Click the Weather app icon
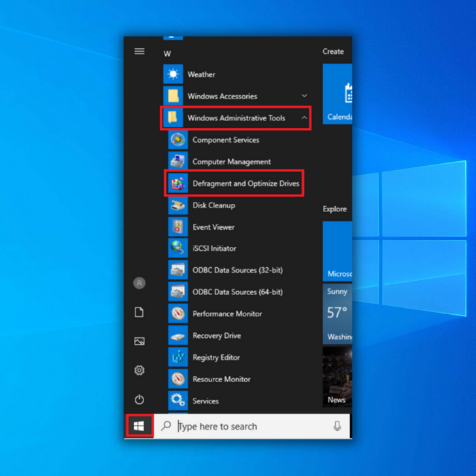This screenshot has width=476, height=476. coord(173,74)
